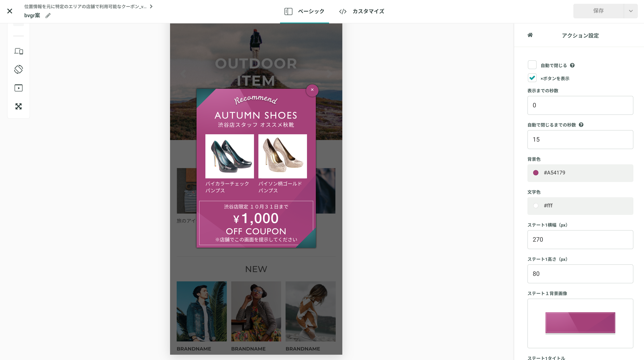Close the coupon popup with its × button
Image resolution: width=644 pixels, height=360 pixels.
(x=312, y=90)
